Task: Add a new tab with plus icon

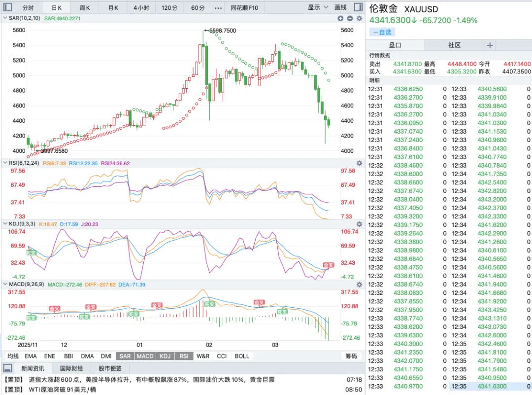Action: pyautogui.click(x=490, y=45)
